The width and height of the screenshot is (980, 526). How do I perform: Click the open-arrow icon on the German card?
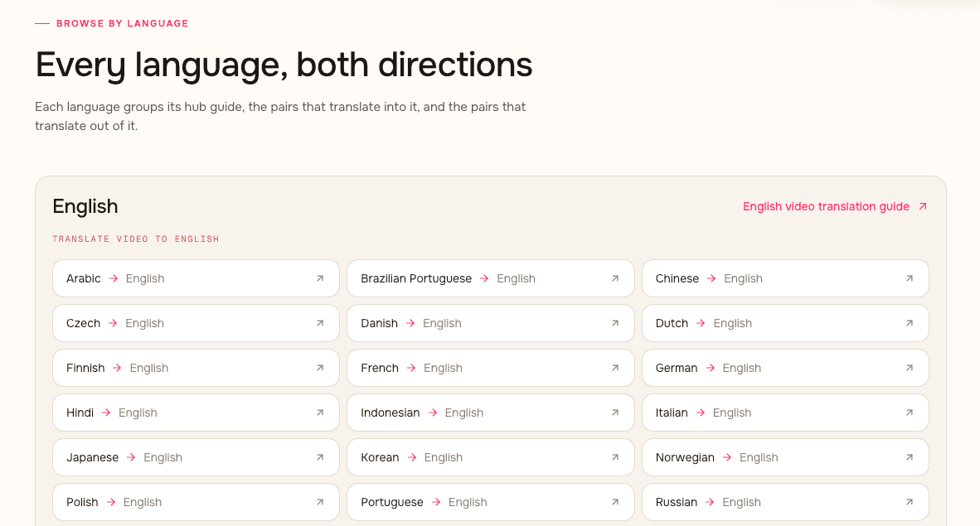[910, 368]
